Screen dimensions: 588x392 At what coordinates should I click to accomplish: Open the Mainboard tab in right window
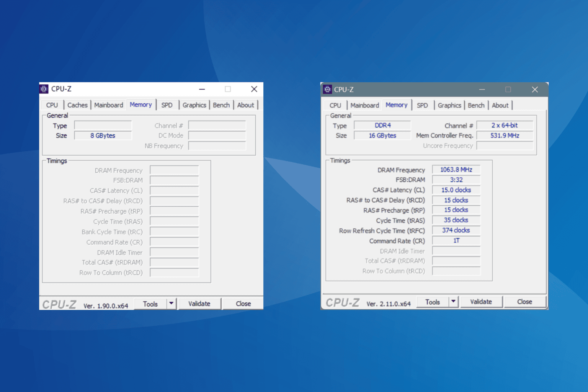pos(364,105)
